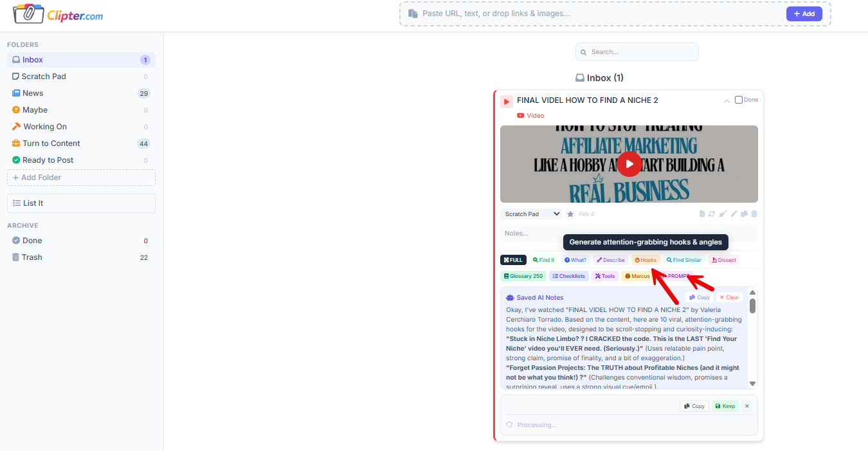The image size is (868, 451).
Task: Click the refresh icon on the video card
Action: pos(712,214)
